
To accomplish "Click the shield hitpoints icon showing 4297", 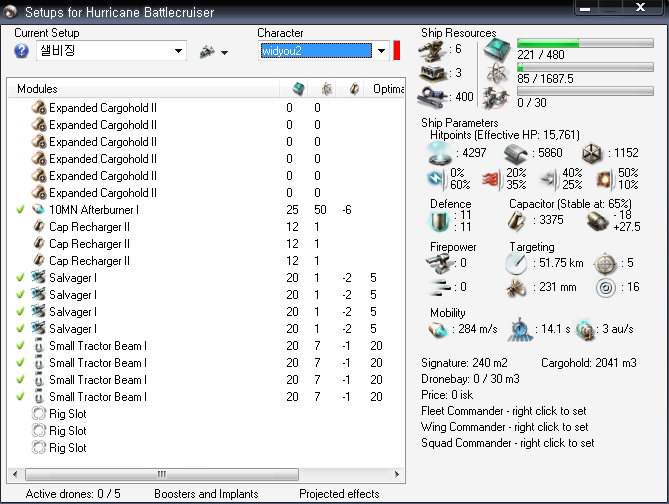I will coord(440,153).
